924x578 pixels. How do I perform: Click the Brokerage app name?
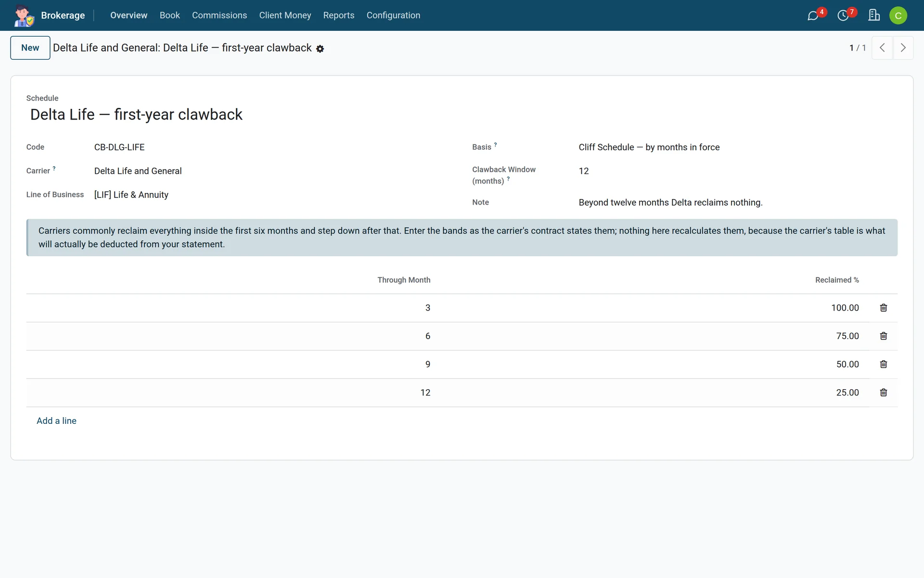point(63,15)
